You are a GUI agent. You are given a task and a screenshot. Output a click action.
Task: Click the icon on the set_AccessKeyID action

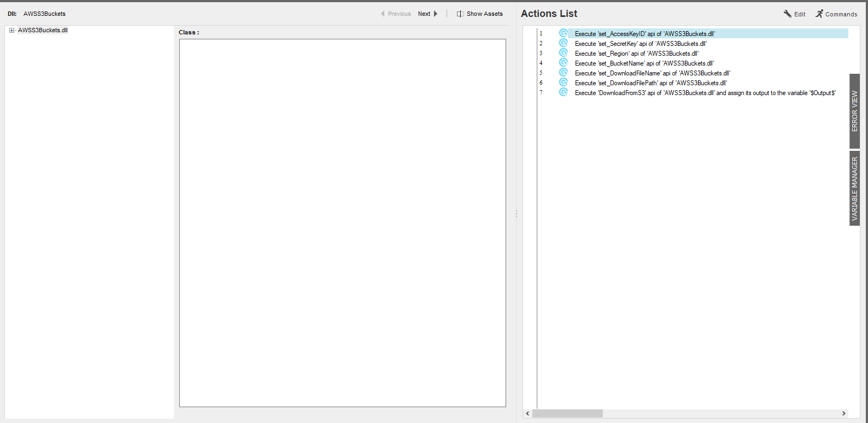564,33
